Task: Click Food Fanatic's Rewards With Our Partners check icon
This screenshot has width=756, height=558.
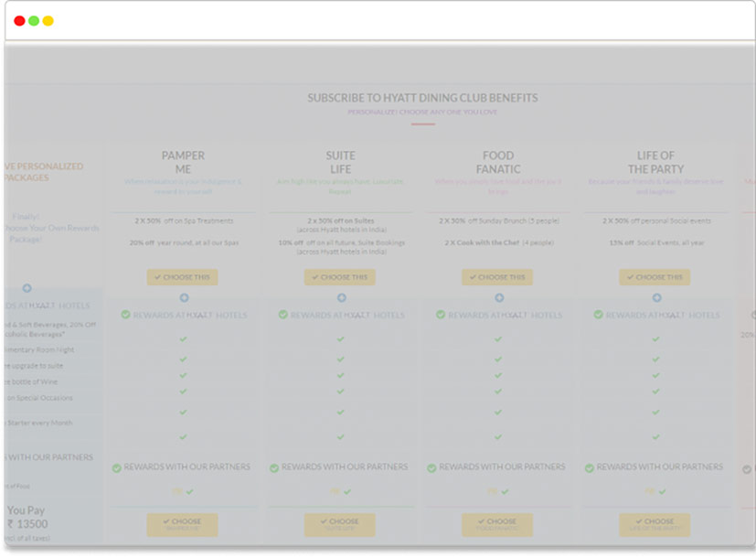Action: (431, 467)
